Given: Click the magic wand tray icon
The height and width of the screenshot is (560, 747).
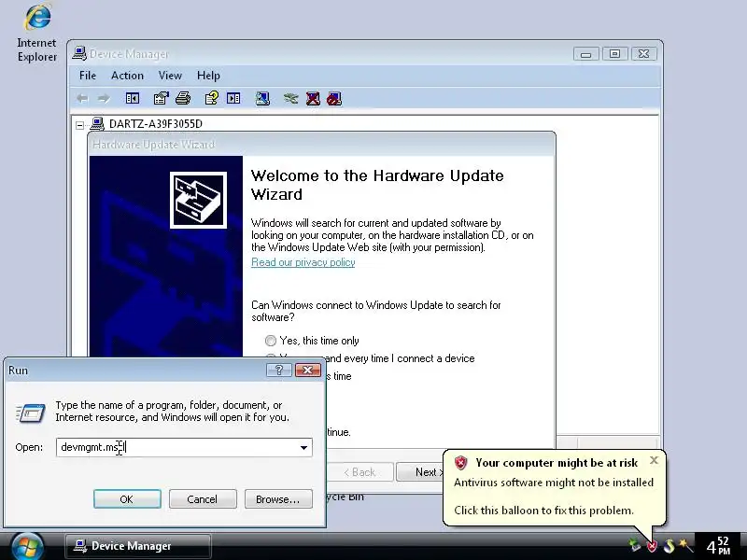Looking at the screenshot, I should (x=685, y=545).
